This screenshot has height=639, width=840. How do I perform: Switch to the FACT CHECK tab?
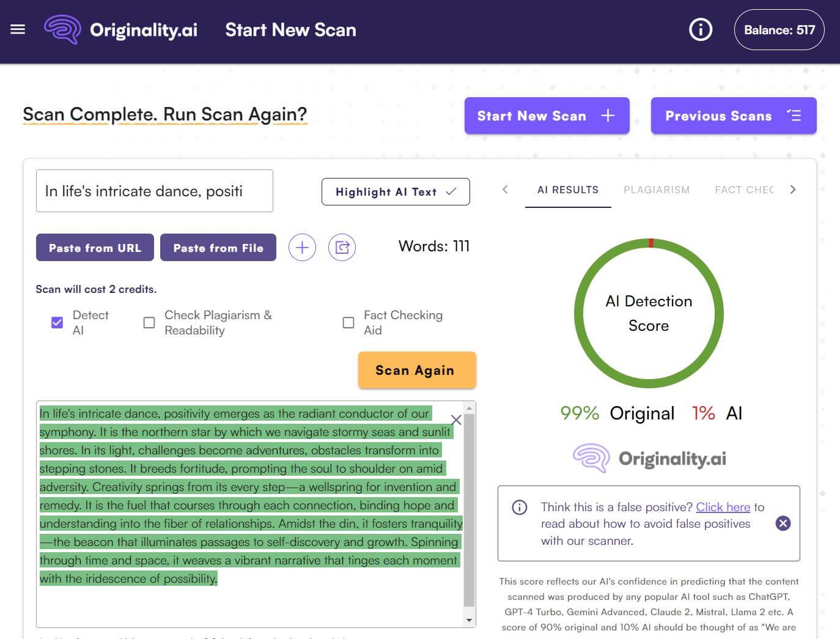[744, 190]
